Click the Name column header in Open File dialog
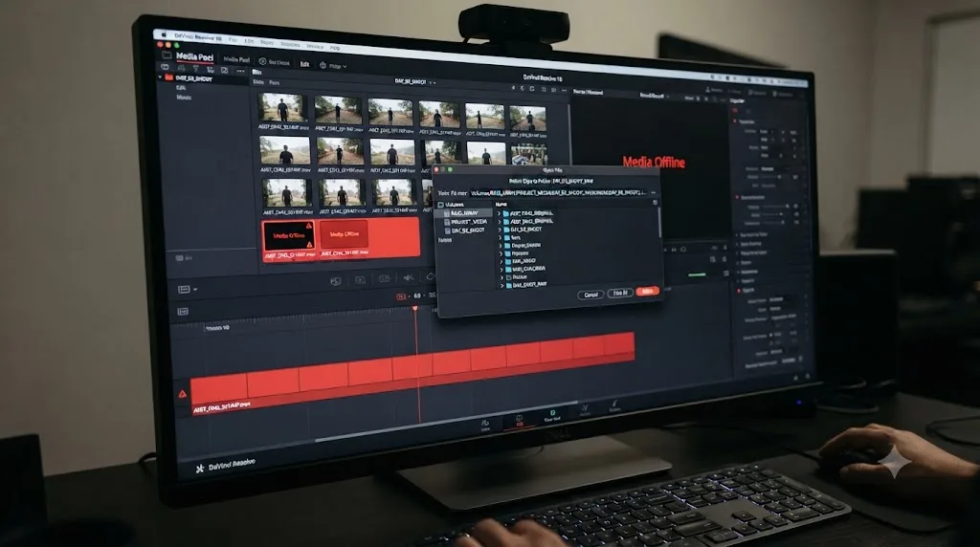The width and height of the screenshot is (980, 547). 501,205
